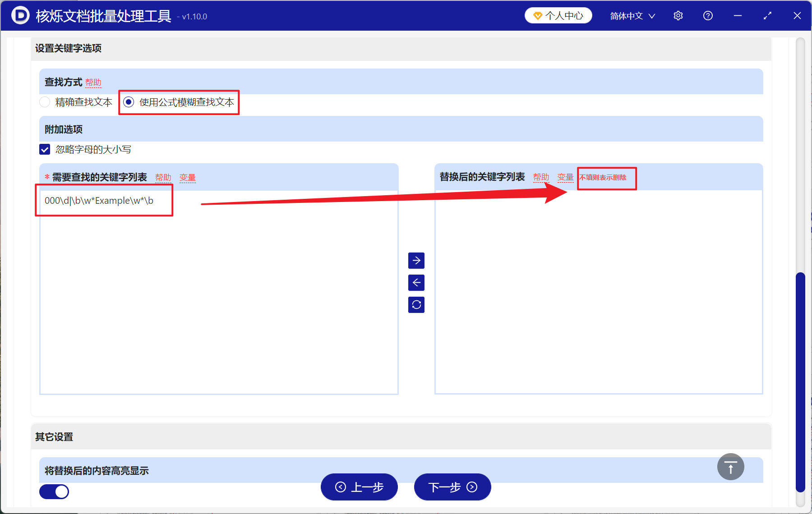Click 变量 next to 替换后的关键字列表
This screenshot has width=812, height=514.
pos(565,177)
